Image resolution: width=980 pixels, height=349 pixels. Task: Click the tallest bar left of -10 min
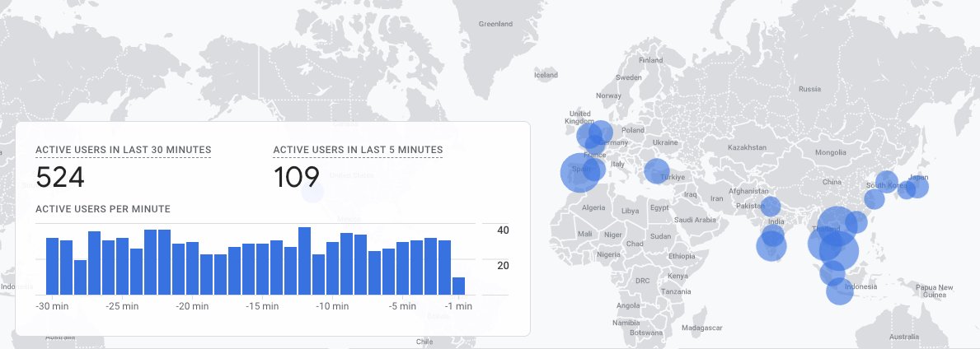304,261
